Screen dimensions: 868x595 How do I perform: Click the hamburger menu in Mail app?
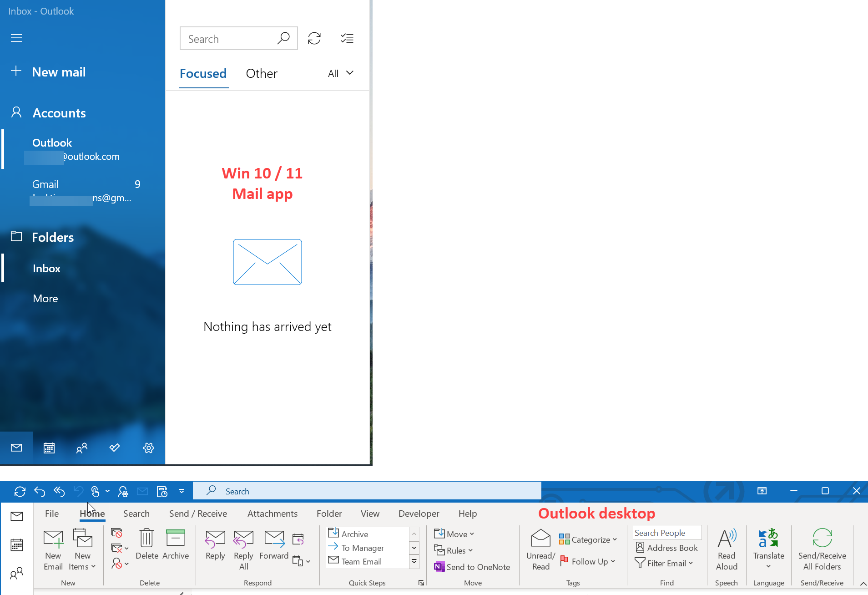point(16,38)
